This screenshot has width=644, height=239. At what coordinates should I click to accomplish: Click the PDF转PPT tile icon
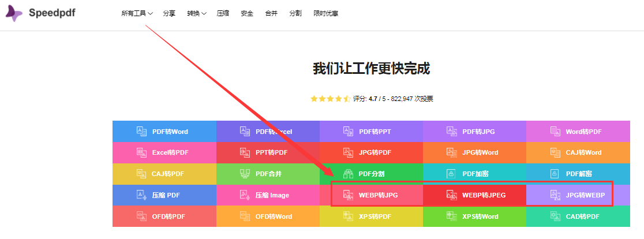coord(349,132)
